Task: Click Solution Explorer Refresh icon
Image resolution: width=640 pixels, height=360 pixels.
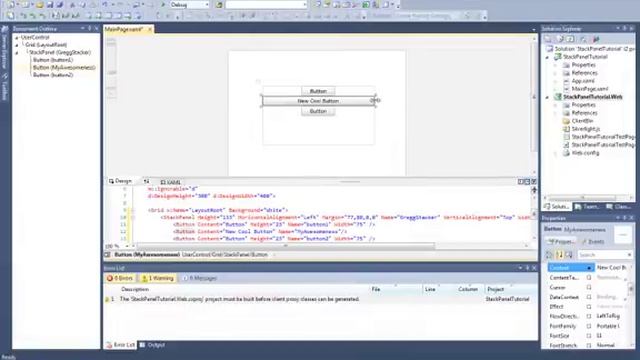Action: pyautogui.click(x=571, y=39)
